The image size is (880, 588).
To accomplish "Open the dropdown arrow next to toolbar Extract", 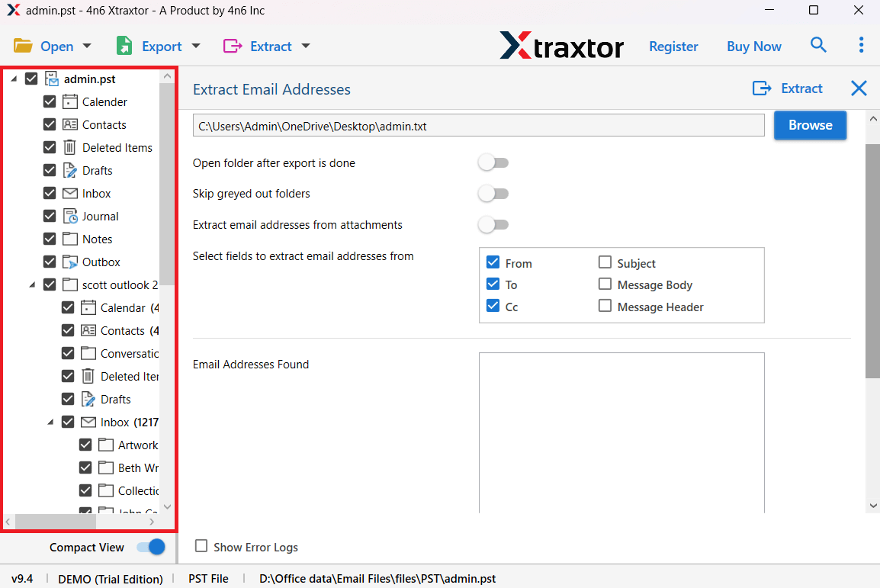I will [306, 46].
